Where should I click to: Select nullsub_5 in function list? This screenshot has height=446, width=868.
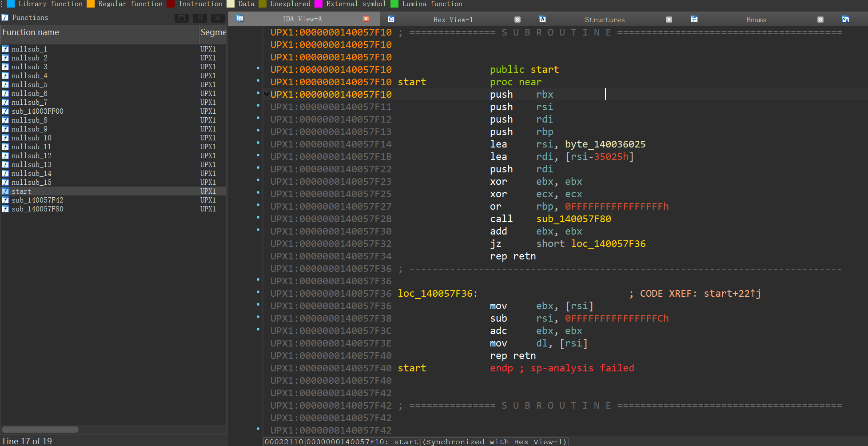(x=113, y=84)
